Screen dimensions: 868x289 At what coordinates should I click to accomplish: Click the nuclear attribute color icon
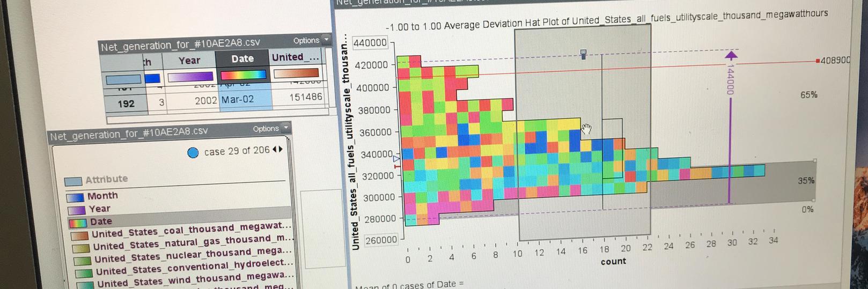(x=82, y=261)
